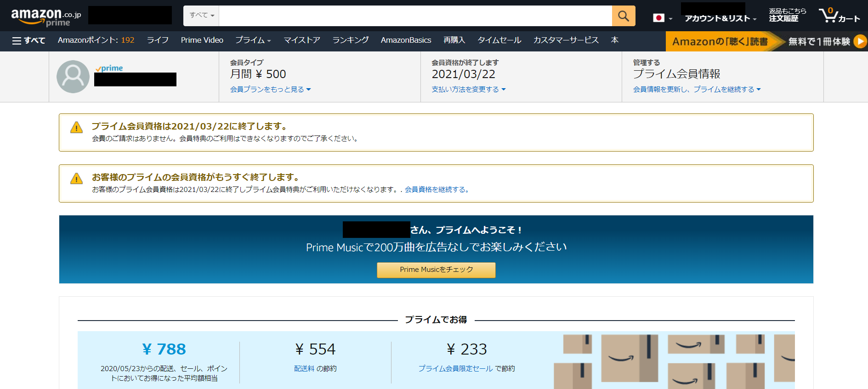This screenshot has height=389, width=868.
Task: Click 配送料 link under ¥554
Action: (304, 369)
